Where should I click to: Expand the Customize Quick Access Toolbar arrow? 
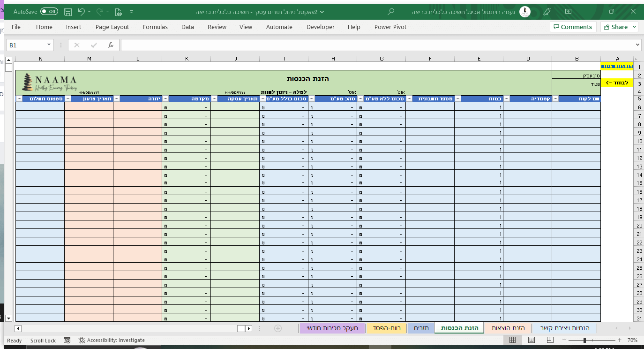[131, 11]
